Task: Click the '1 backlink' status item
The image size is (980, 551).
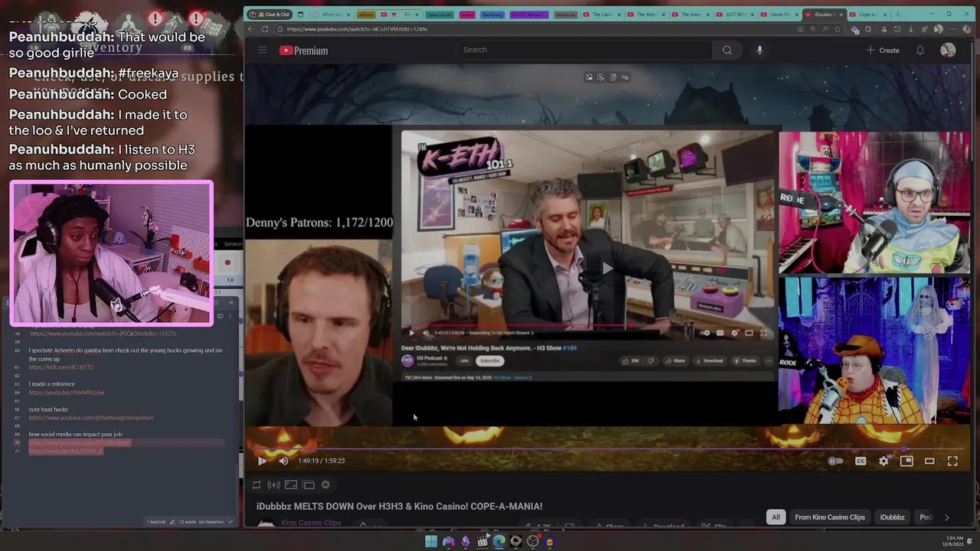Action: [156, 522]
